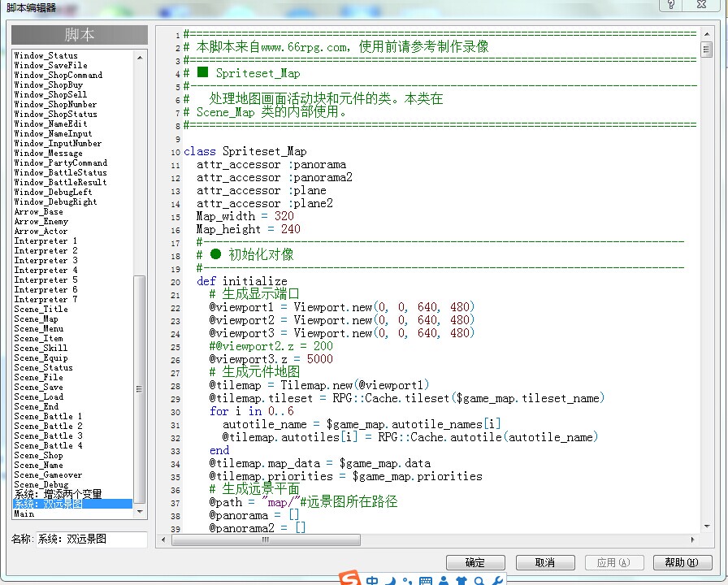The height and width of the screenshot is (585, 728).
Task: Confirm with the 确定 button
Action: coord(475,563)
